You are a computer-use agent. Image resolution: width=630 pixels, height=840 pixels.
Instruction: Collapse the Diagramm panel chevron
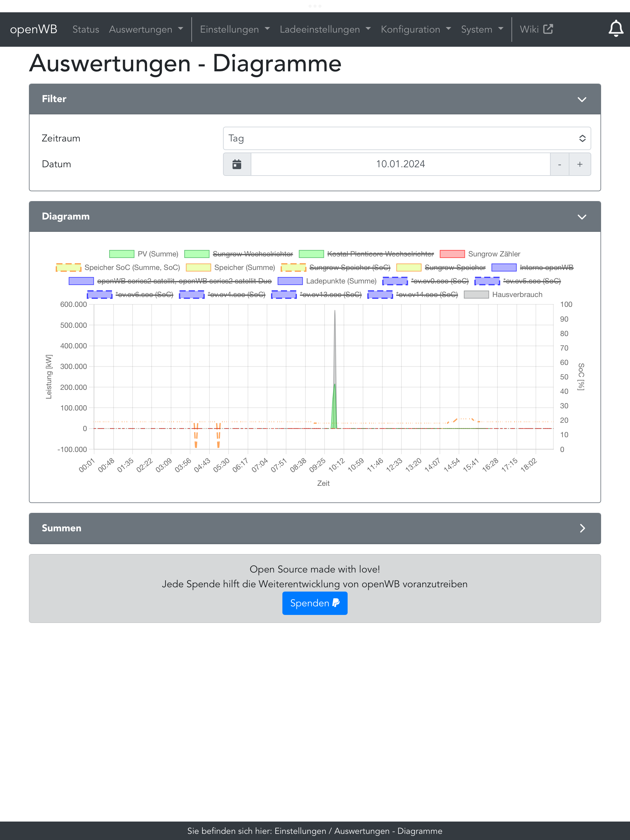pos(582,216)
